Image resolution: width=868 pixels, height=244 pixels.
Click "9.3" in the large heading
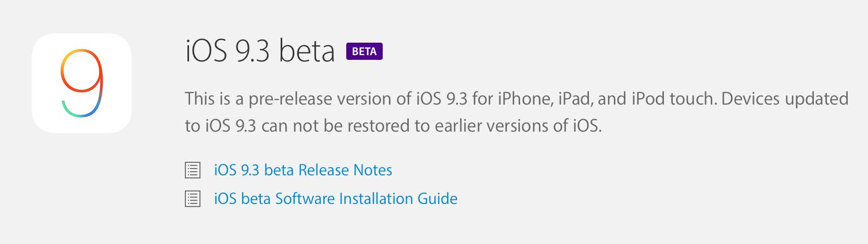253,52
